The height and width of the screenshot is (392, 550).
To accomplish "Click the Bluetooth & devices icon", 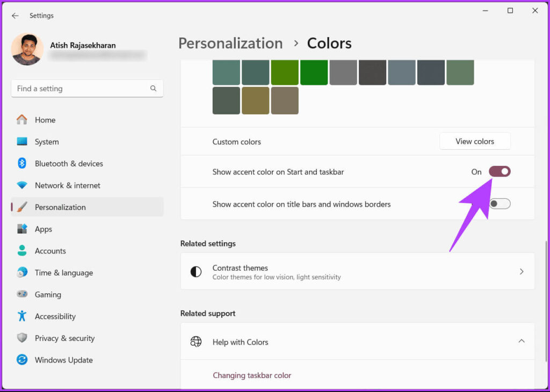I will click(22, 163).
